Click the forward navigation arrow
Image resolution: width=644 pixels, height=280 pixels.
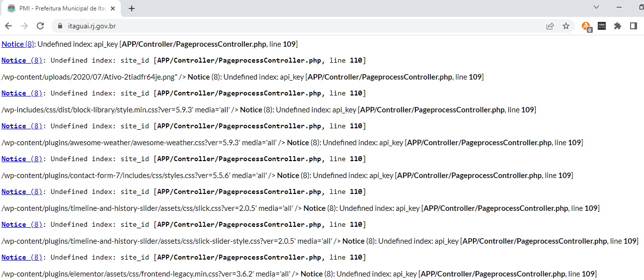[24, 26]
